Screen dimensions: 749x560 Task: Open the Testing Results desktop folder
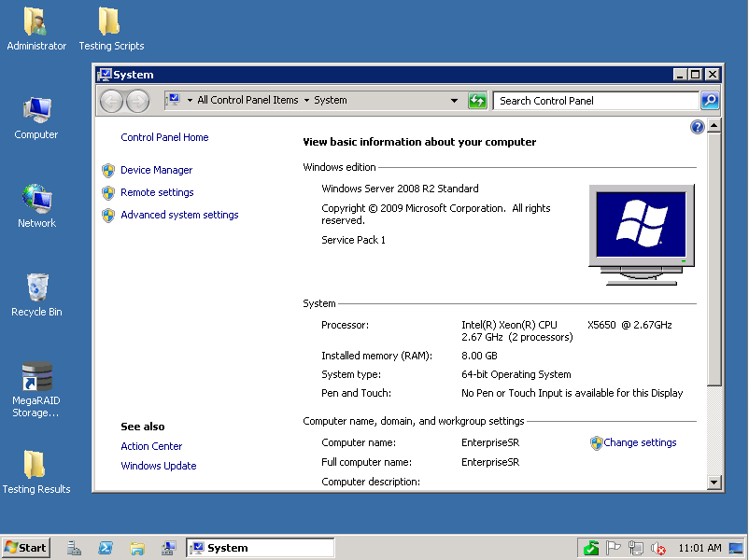pos(36,471)
